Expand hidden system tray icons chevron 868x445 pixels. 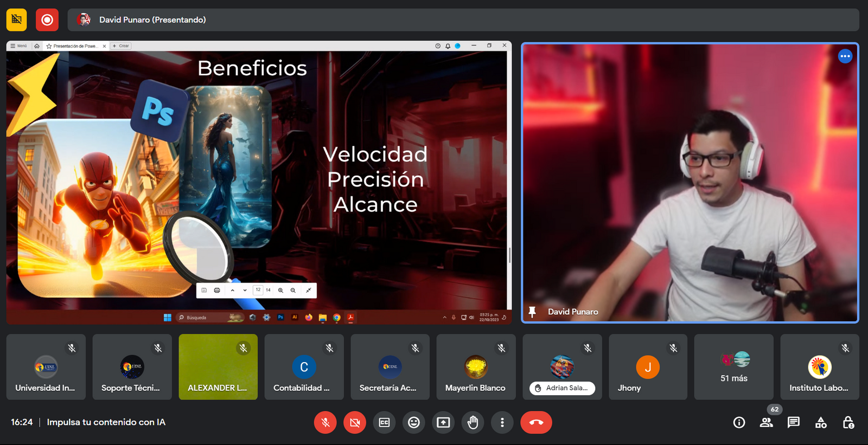(x=445, y=318)
